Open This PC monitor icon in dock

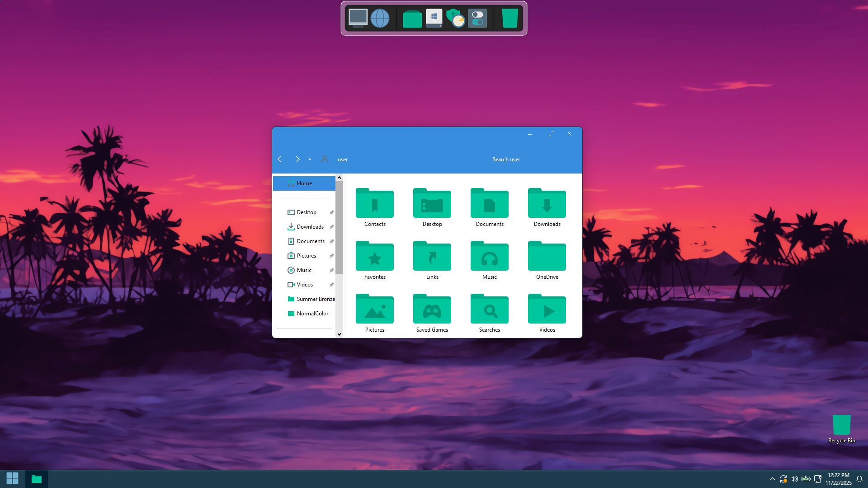358,19
